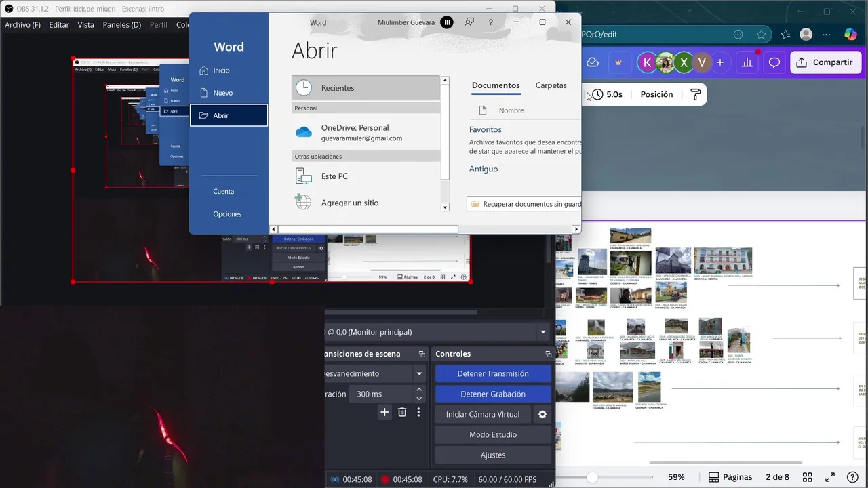Screen dimensions: 868x488
Task: Click Recuperar documentos sin guardar button
Action: (x=524, y=204)
